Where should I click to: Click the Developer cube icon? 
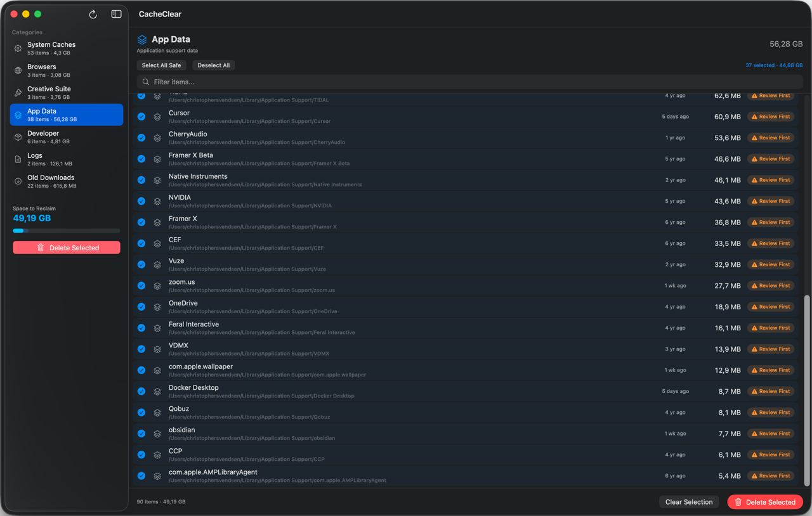18,137
